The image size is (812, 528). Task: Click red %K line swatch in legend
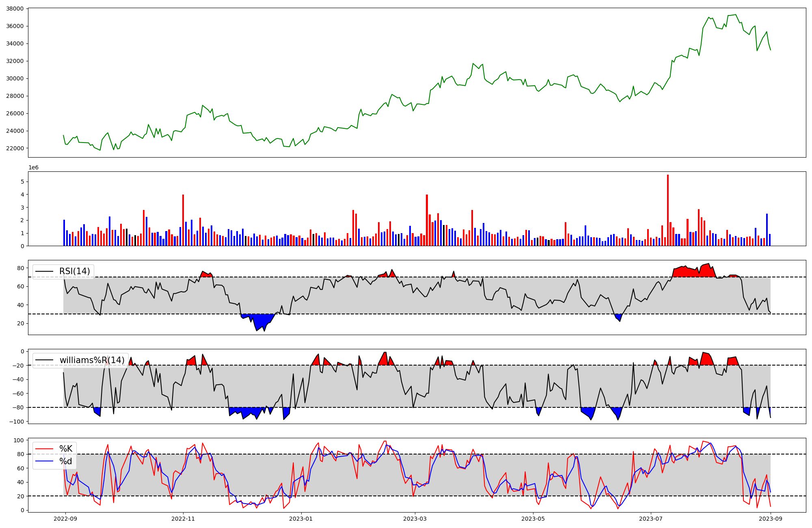point(45,449)
